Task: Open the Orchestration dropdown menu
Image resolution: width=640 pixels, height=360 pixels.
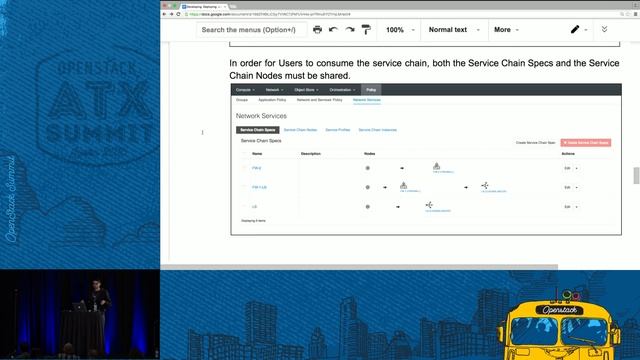Action: [x=342, y=90]
